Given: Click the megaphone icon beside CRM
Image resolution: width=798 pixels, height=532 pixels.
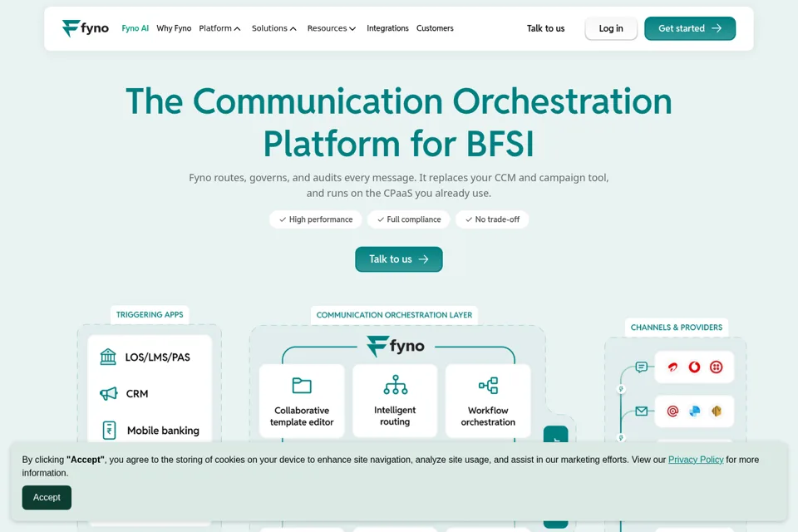Looking at the screenshot, I should [x=108, y=393].
